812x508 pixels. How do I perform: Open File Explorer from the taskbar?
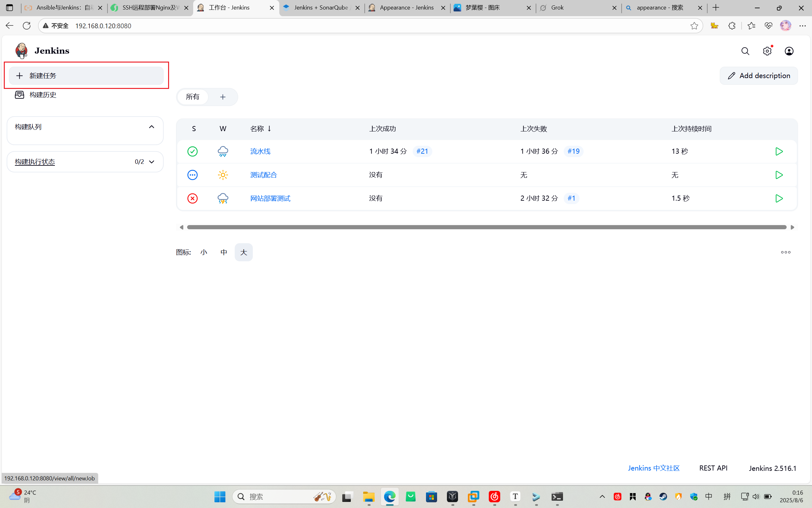[x=369, y=497]
